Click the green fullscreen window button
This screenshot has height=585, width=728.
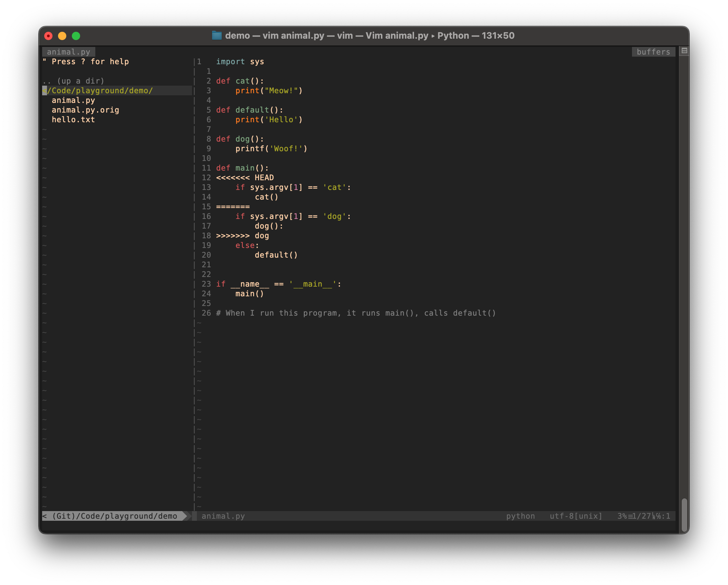click(76, 36)
